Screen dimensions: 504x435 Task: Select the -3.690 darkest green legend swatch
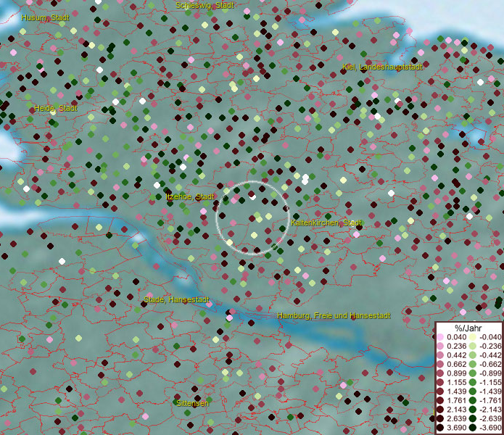(x=473, y=428)
